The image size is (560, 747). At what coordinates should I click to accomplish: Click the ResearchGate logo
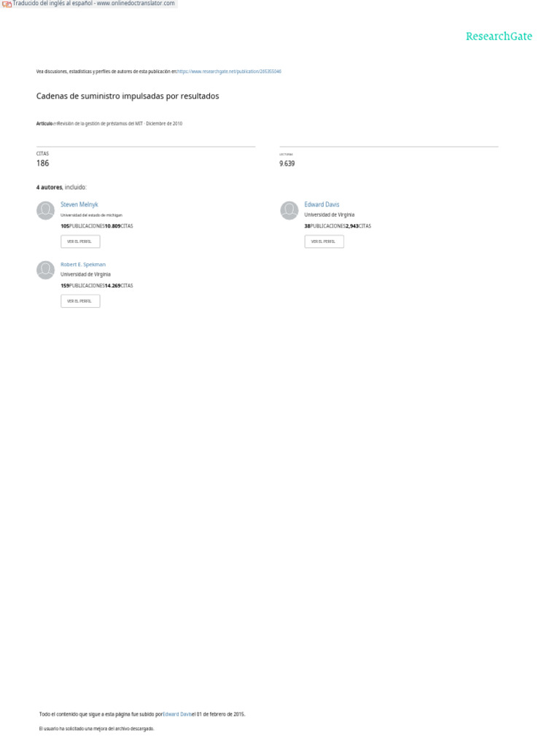pyautogui.click(x=499, y=36)
